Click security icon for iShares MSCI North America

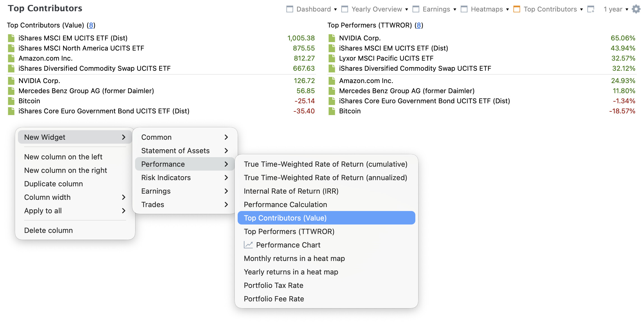[x=11, y=48]
